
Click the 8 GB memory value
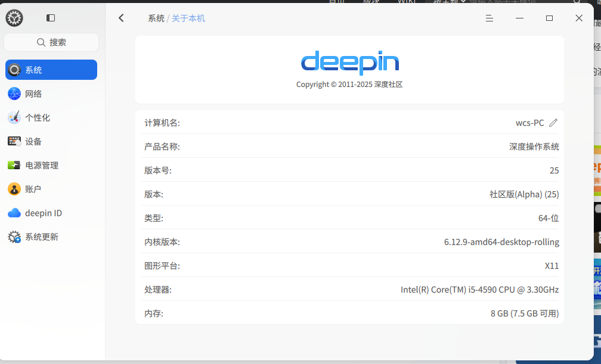click(524, 313)
